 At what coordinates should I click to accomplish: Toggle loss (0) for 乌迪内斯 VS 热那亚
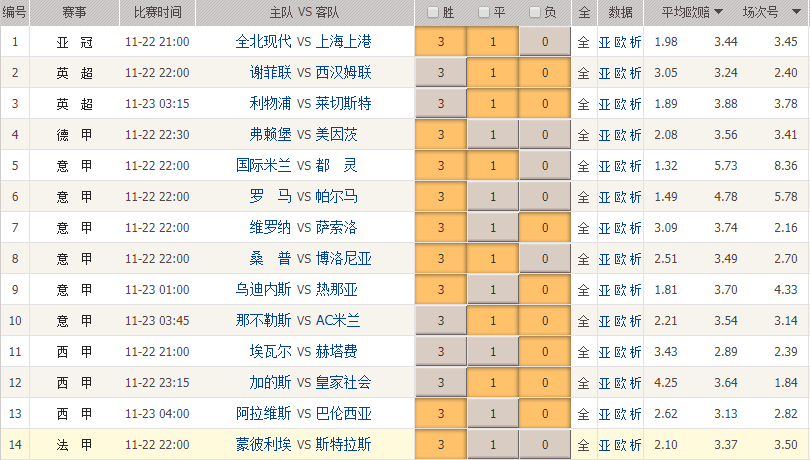pyautogui.click(x=545, y=290)
